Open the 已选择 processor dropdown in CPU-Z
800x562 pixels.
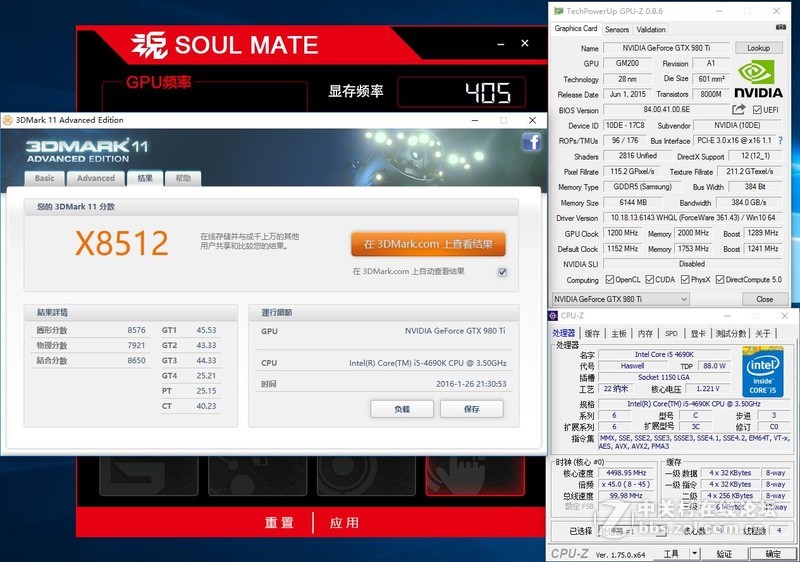click(x=633, y=531)
